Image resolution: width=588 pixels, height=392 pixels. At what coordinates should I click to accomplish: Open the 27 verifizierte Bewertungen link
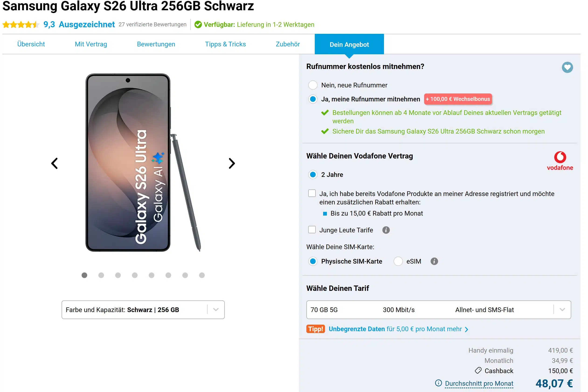152,24
